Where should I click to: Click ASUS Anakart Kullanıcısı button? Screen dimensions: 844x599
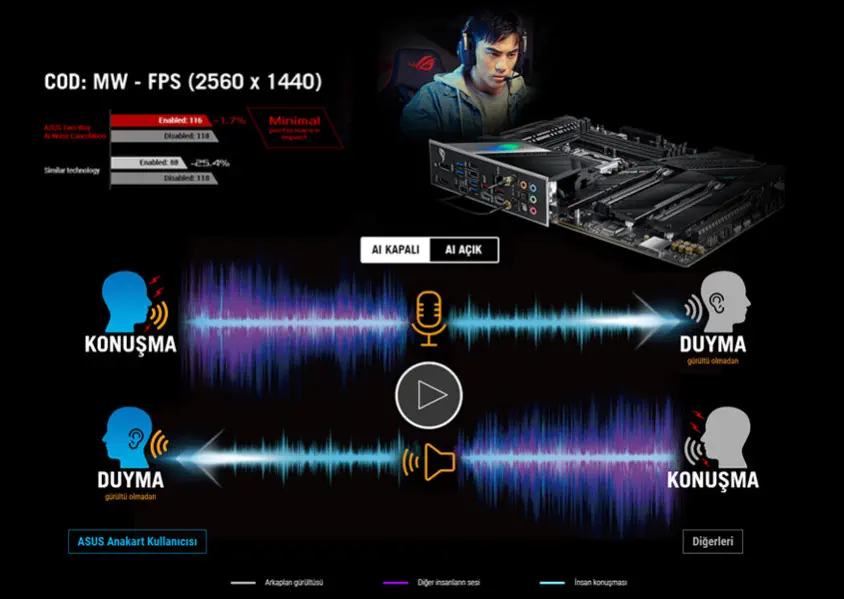pos(137,541)
